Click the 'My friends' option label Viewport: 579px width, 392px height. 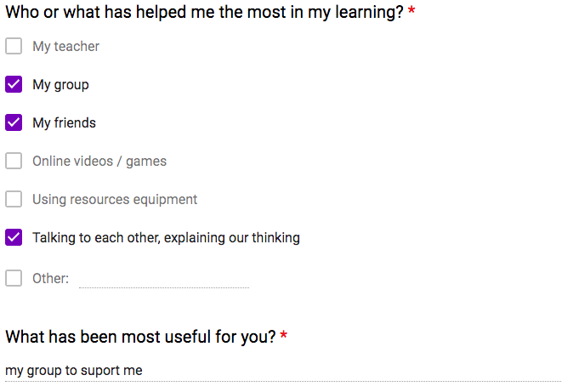[64, 123]
